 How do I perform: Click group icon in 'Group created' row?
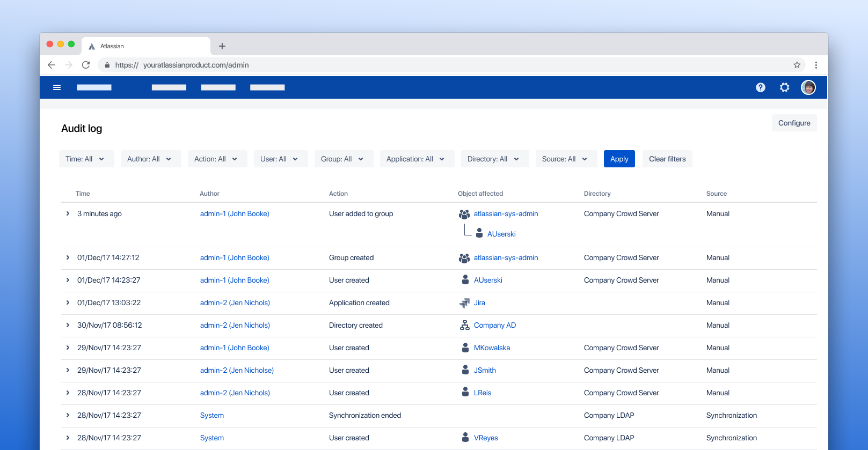(x=464, y=258)
